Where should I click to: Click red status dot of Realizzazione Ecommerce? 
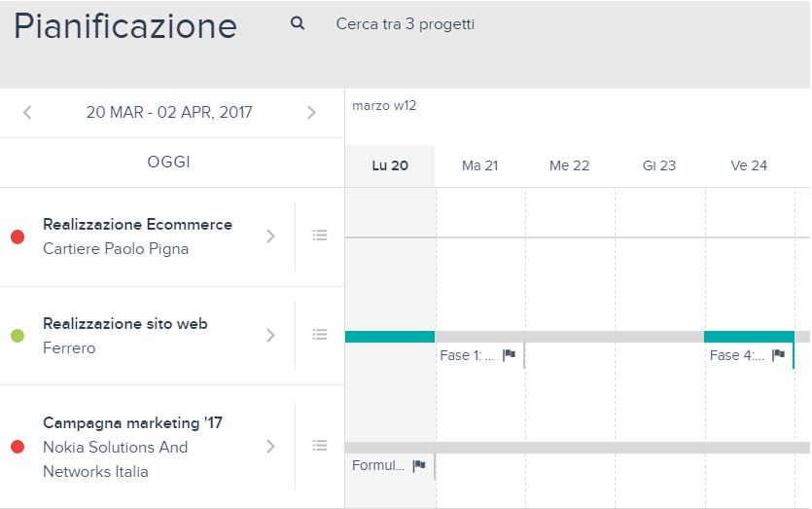pyautogui.click(x=18, y=236)
